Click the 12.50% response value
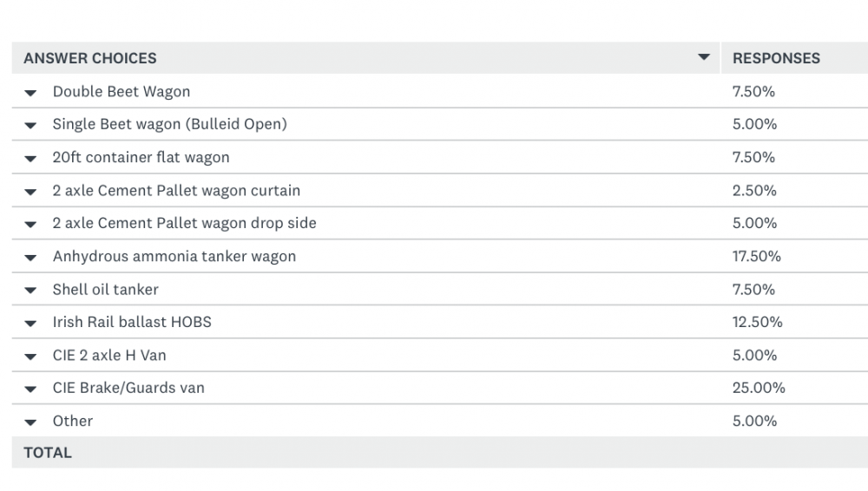The height and width of the screenshot is (491, 868). (x=757, y=322)
